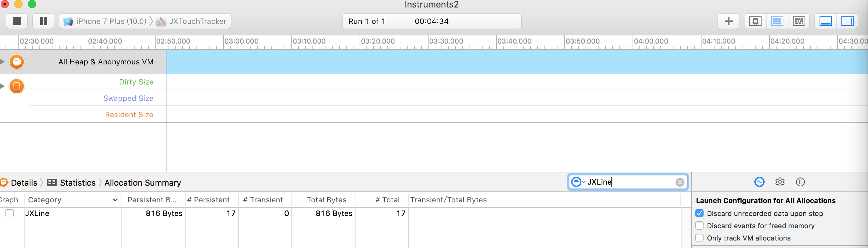868x248 pixels.
Task: Switch to the instruments list strategy icon
Action: 777,21
